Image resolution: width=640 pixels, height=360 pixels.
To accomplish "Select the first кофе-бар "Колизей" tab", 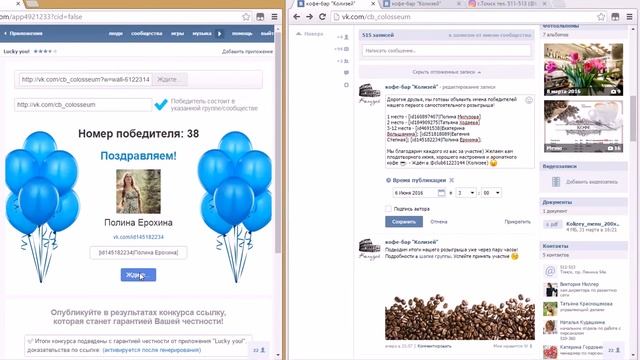I will click(x=335, y=4).
